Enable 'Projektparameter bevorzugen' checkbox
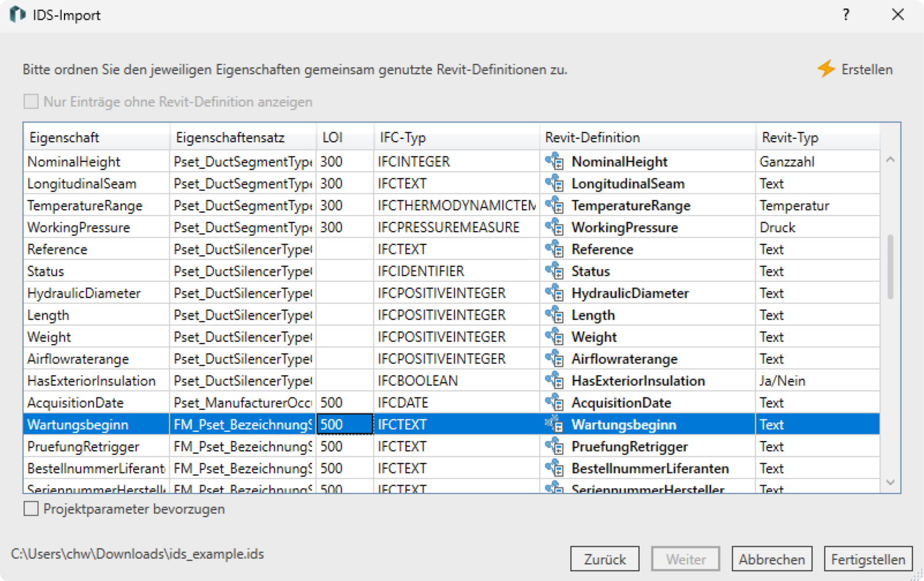The width and height of the screenshot is (924, 581). tap(31, 509)
